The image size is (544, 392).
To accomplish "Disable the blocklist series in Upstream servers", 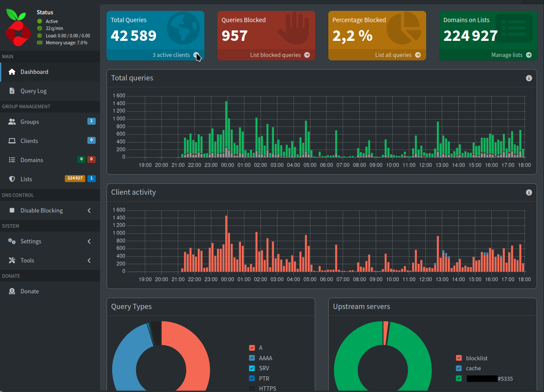I will tap(459, 358).
